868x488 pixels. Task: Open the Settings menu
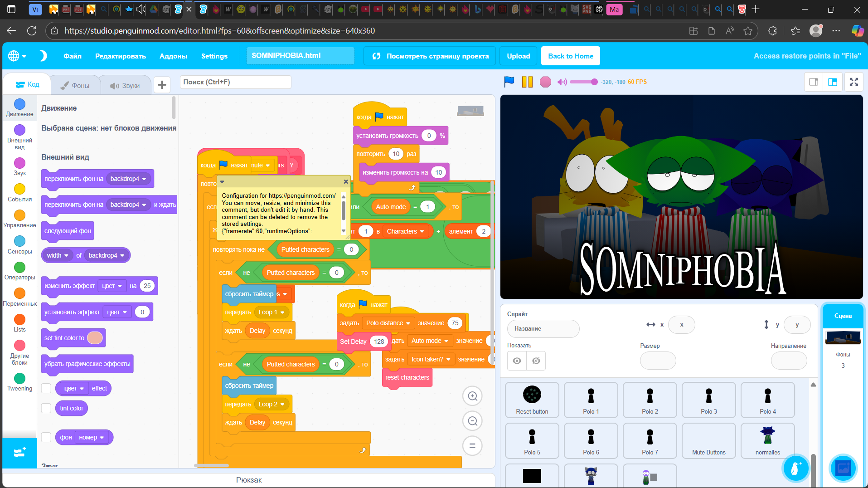pyautogui.click(x=214, y=56)
